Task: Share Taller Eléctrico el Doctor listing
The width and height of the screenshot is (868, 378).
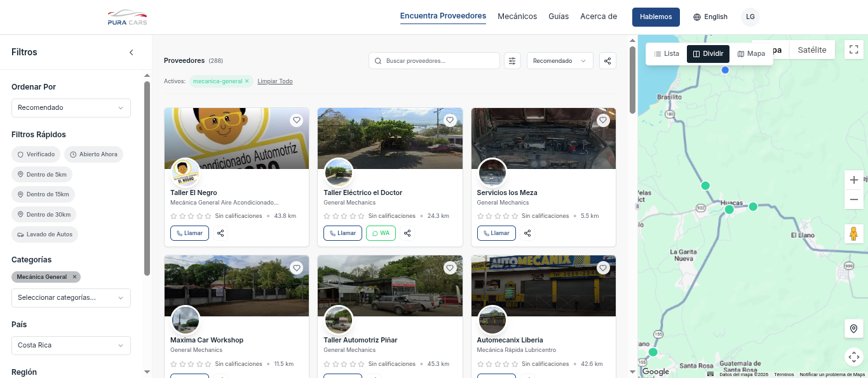Action: [x=408, y=233]
